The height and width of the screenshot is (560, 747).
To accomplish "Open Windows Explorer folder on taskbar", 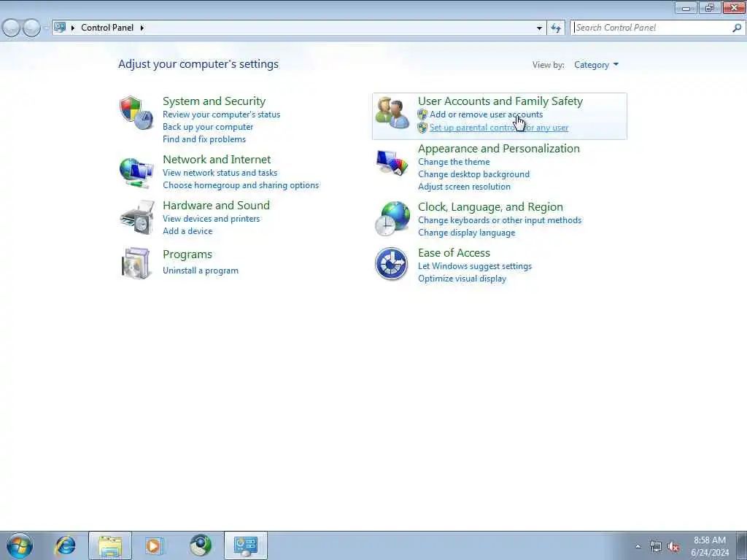I will coord(110,545).
